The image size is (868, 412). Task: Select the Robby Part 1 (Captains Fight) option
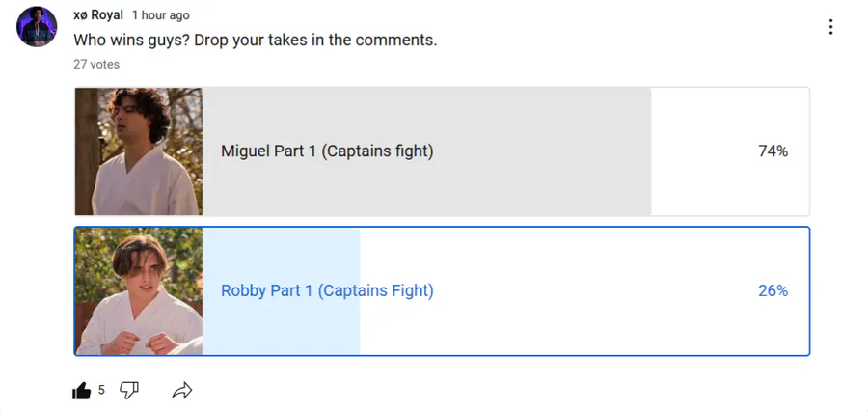pos(327,290)
